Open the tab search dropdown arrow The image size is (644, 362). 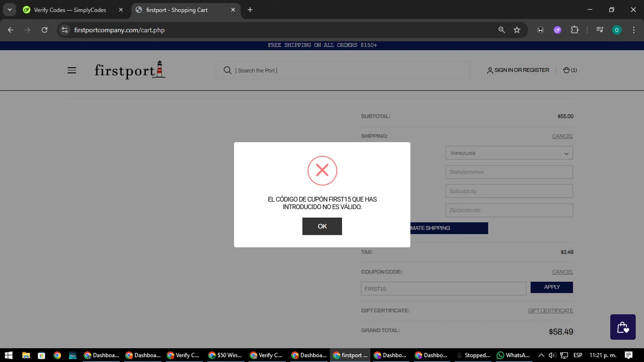coord(9,10)
